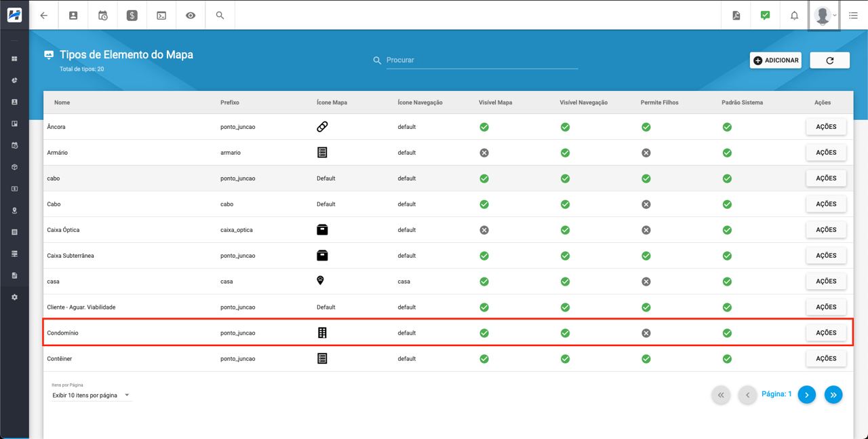Image resolution: width=868 pixels, height=439 pixels.
Task: Open the user avatar dropdown menu
Action: [x=824, y=15]
